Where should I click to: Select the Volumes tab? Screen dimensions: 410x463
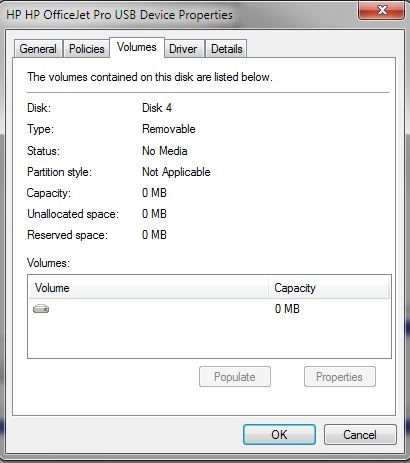(137, 47)
